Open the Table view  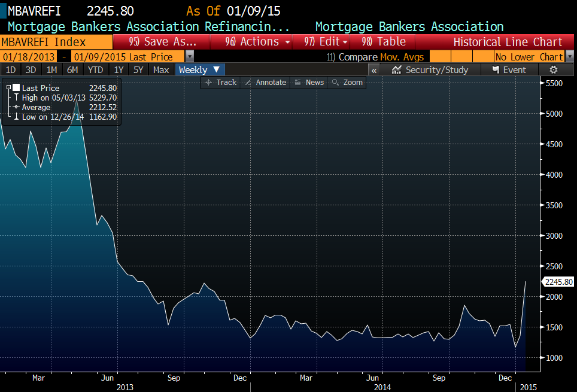coord(384,42)
